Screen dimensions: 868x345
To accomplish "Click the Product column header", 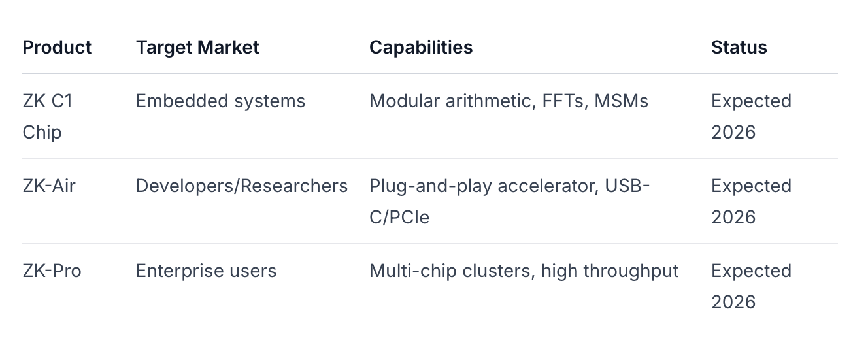I will click(57, 48).
